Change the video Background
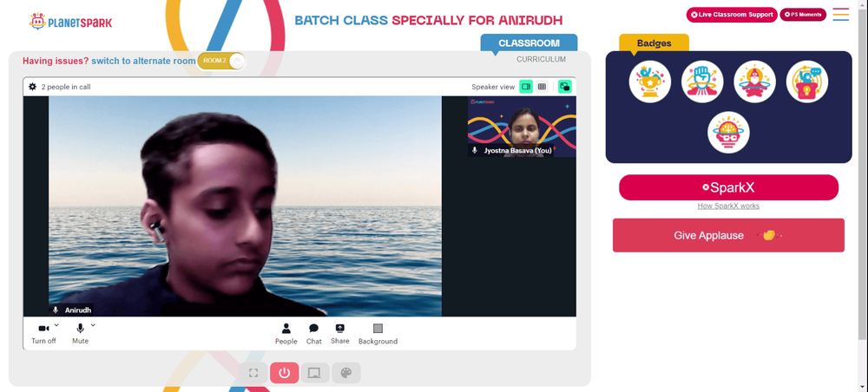868x392 pixels. click(x=378, y=334)
